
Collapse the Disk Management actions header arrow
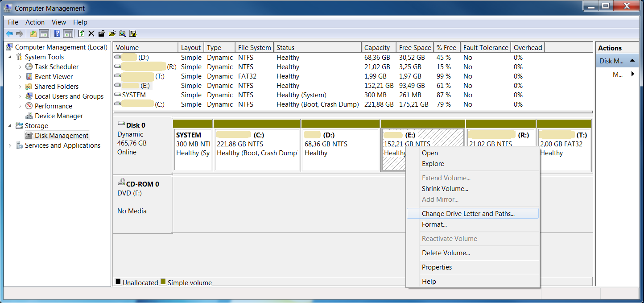click(x=632, y=61)
